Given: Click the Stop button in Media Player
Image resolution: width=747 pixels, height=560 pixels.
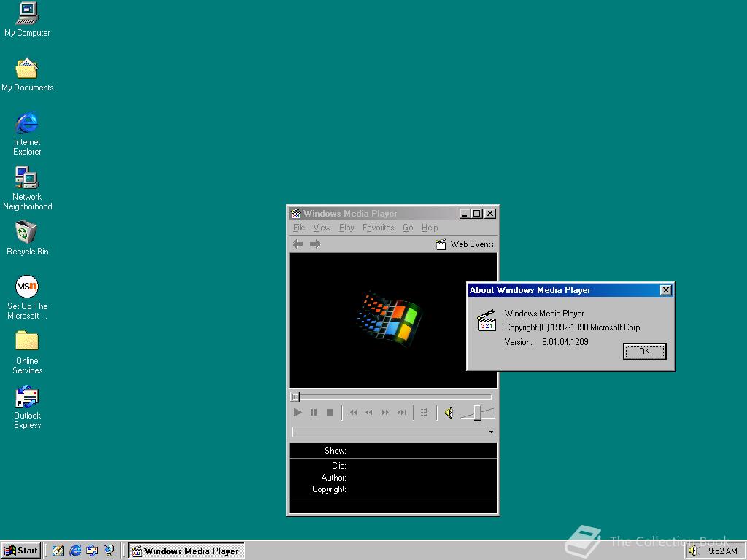Looking at the screenshot, I should coord(329,413).
